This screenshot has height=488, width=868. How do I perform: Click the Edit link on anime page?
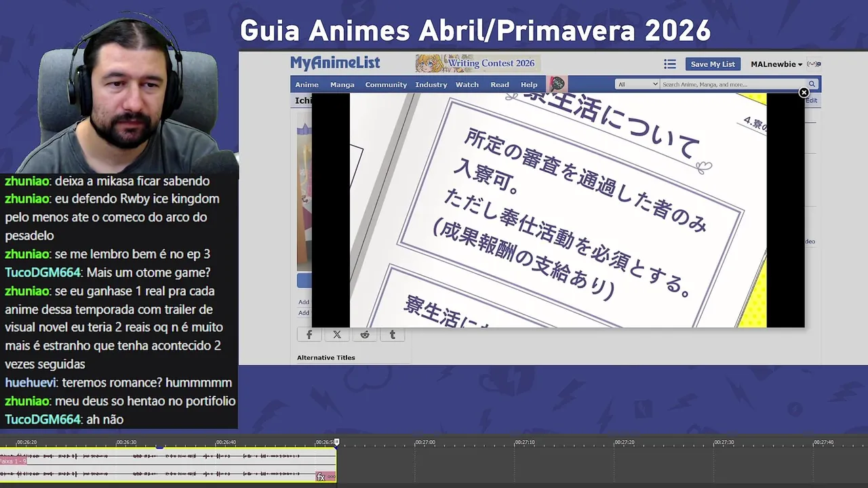pyautogui.click(x=811, y=100)
